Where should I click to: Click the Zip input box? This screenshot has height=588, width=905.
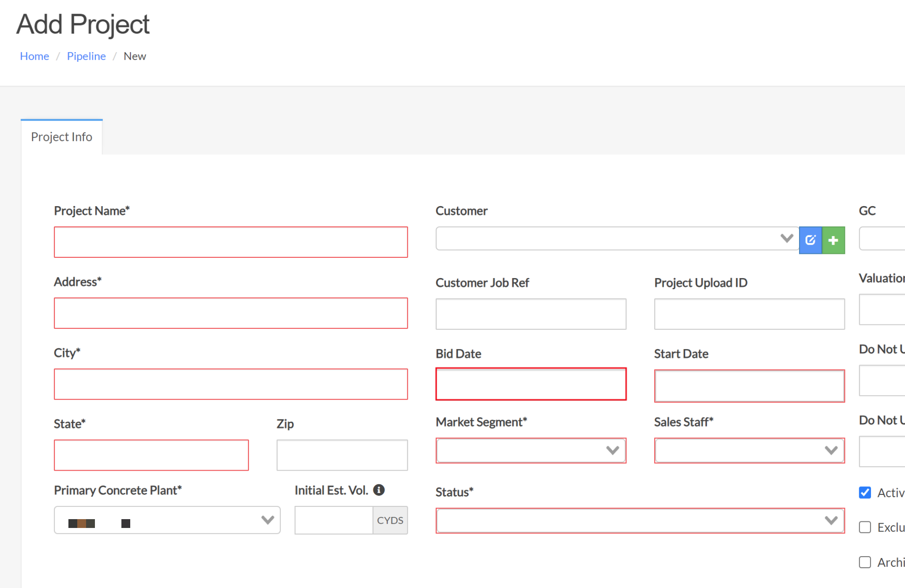[x=342, y=455]
